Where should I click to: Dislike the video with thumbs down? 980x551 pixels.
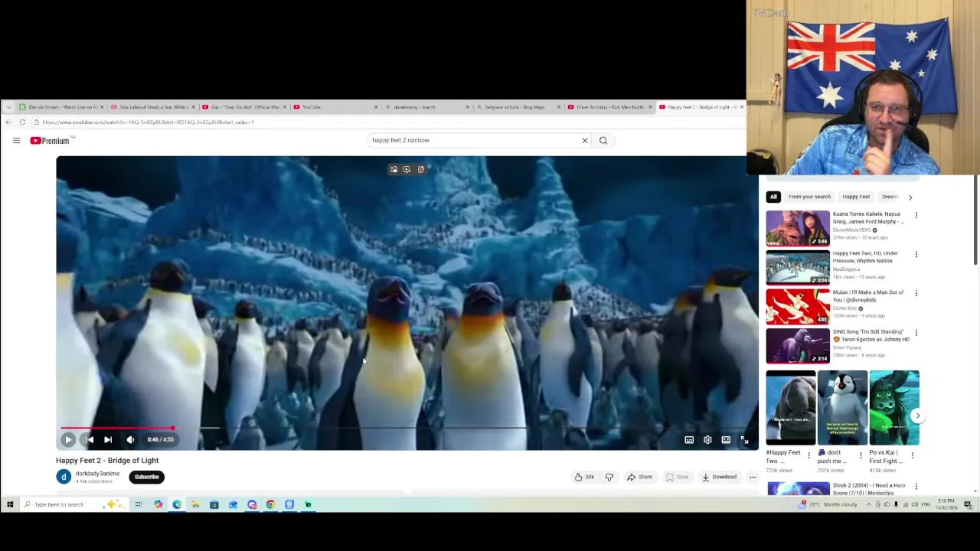pos(609,477)
